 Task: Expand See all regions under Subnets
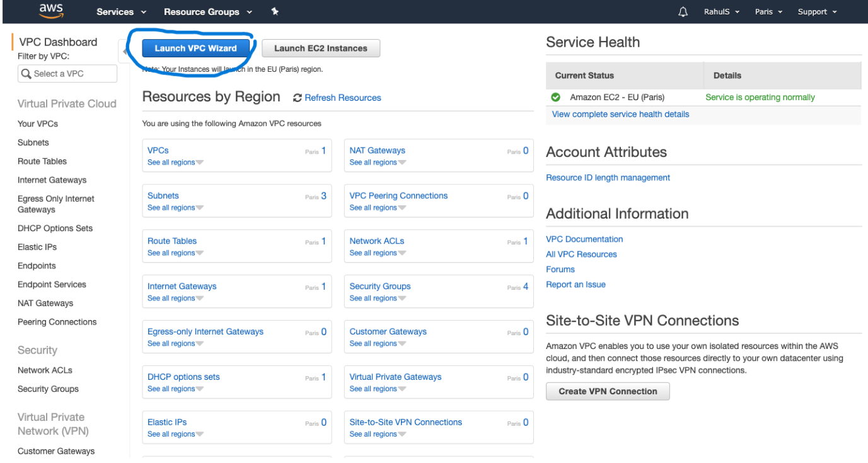coord(175,208)
